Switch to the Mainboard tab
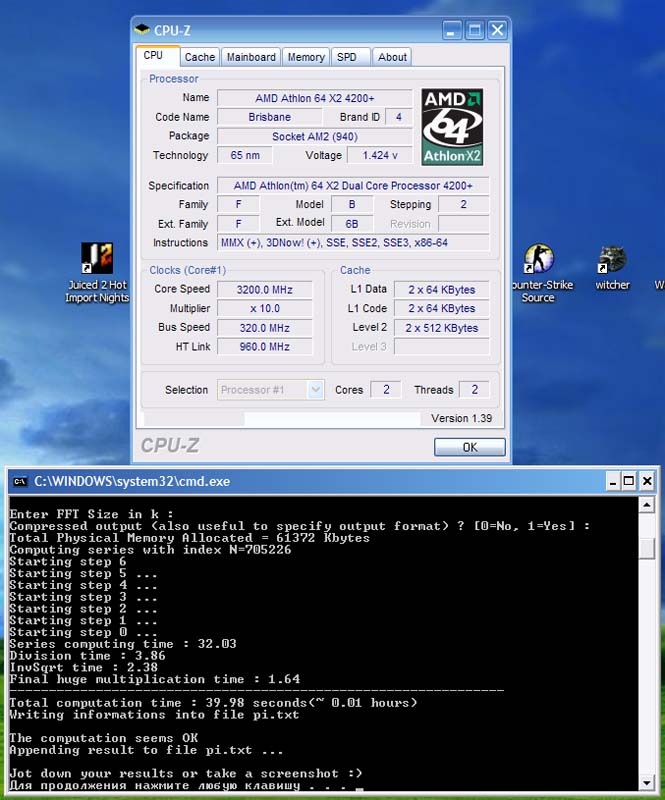The height and width of the screenshot is (800, 665). point(251,57)
